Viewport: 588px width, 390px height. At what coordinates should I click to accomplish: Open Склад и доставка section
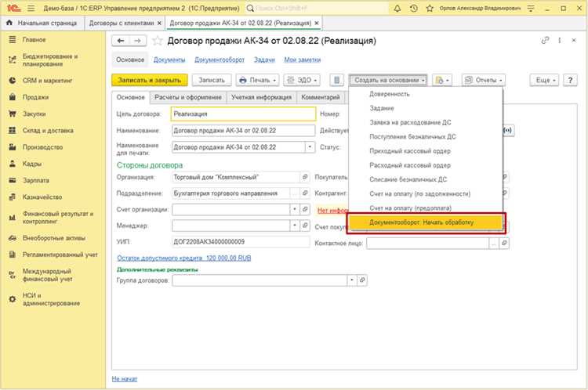tap(48, 130)
